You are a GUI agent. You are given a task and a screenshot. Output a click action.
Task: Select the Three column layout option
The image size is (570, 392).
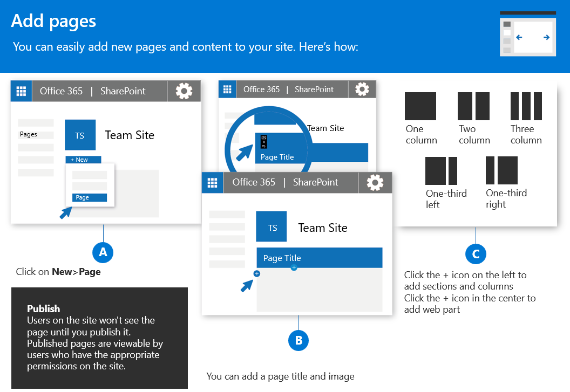(526, 106)
